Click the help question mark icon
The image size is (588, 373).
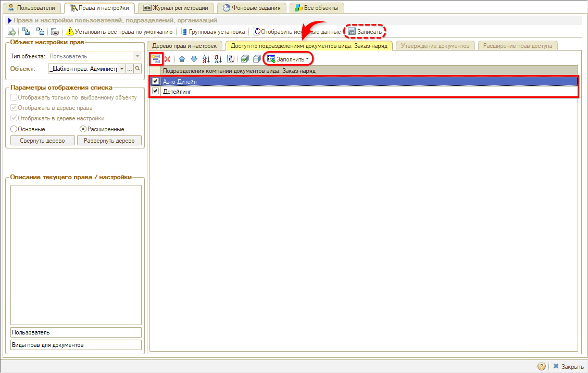(542, 366)
